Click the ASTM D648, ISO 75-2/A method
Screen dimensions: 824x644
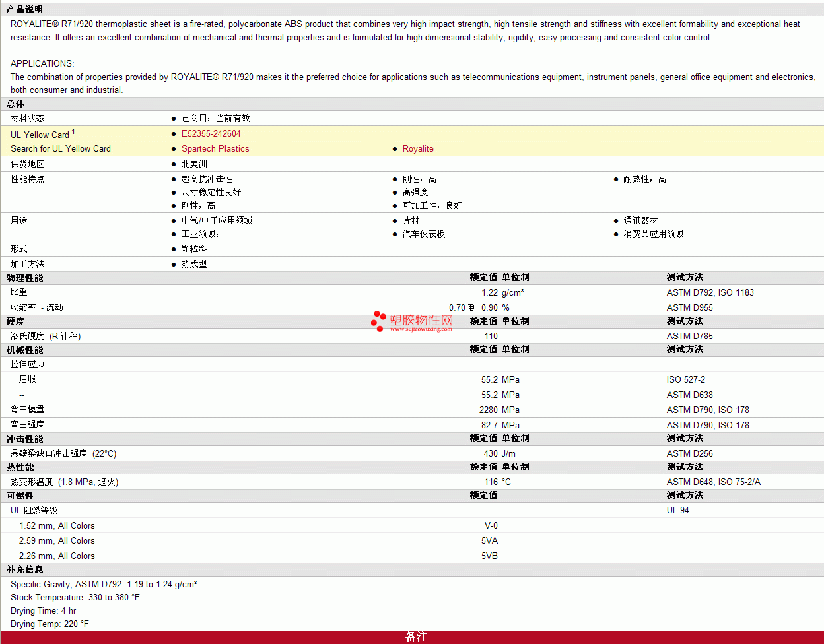pos(713,482)
